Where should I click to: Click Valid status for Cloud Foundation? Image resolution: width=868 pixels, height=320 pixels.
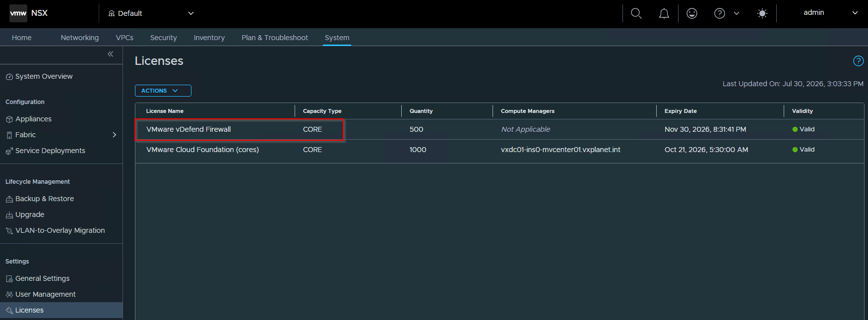pos(804,150)
